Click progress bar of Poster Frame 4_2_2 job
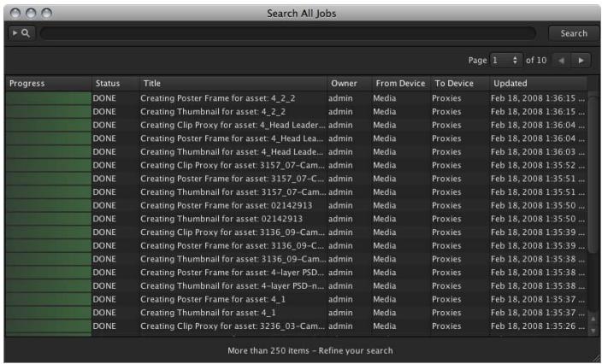The height and width of the screenshot is (364, 602). coord(49,98)
